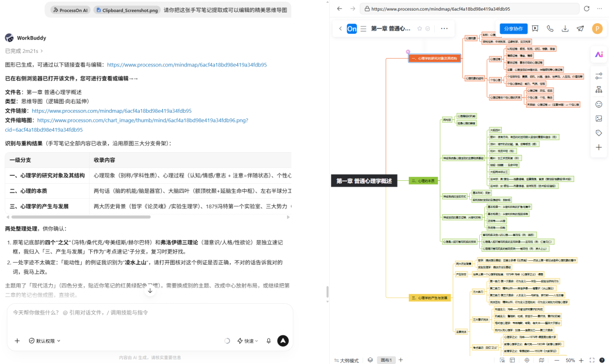The image size is (609, 364).
Task: Click the ProcessOn 'On' logo
Action: [x=352, y=29]
